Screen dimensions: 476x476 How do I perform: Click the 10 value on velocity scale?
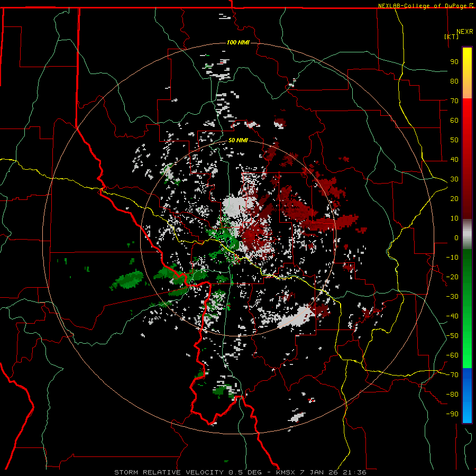454,218
